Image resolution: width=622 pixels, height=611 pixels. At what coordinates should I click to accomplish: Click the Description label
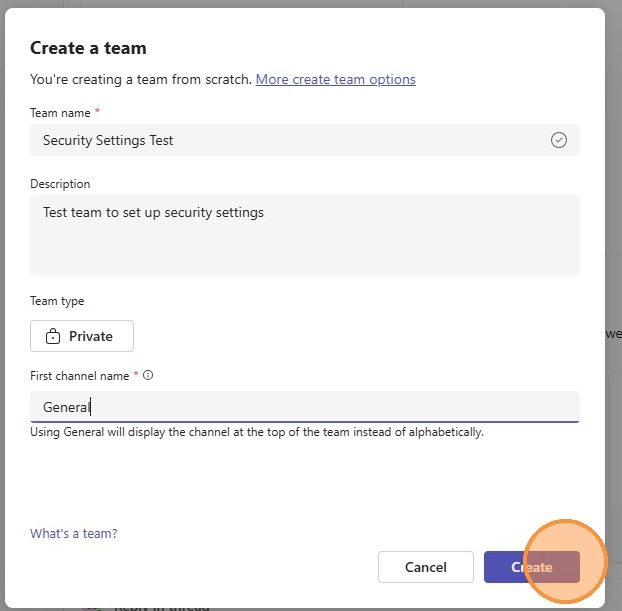coord(60,184)
